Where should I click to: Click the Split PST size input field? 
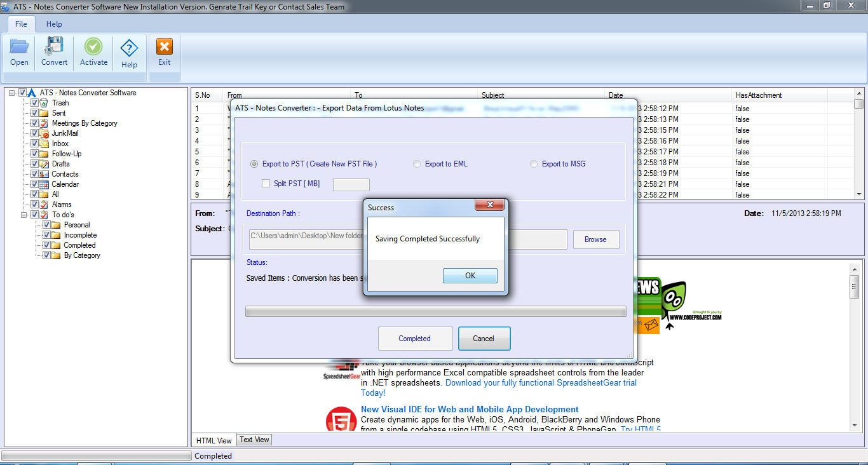(351, 184)
